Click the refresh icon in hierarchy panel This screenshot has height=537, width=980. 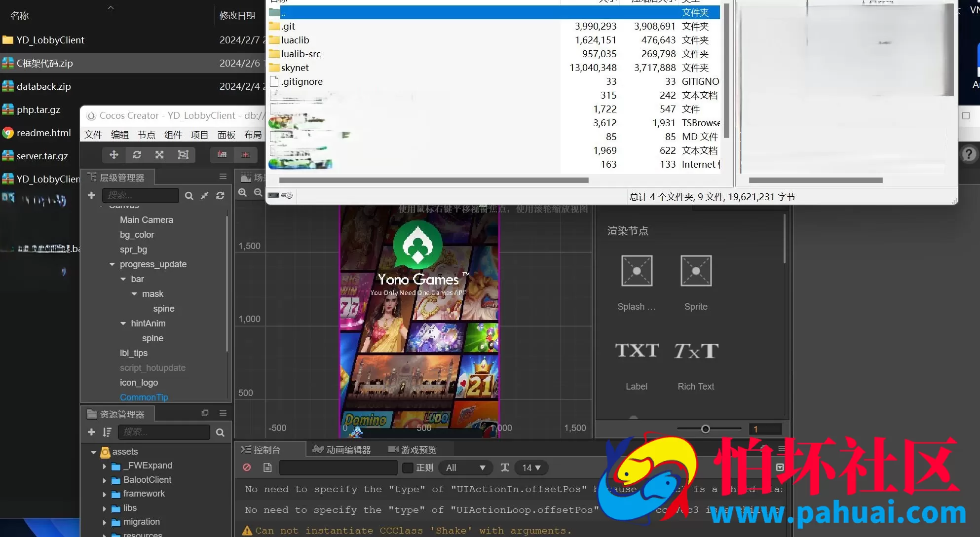tap(220, 196)
